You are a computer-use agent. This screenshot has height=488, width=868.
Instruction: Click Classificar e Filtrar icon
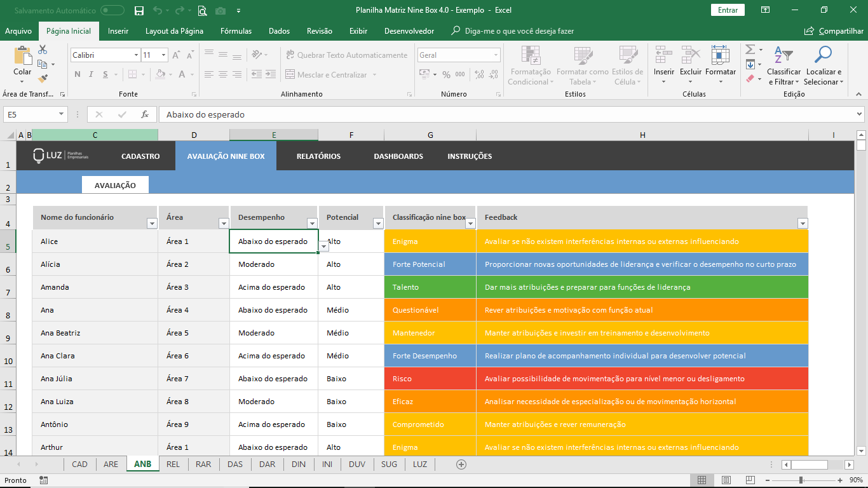783,56
